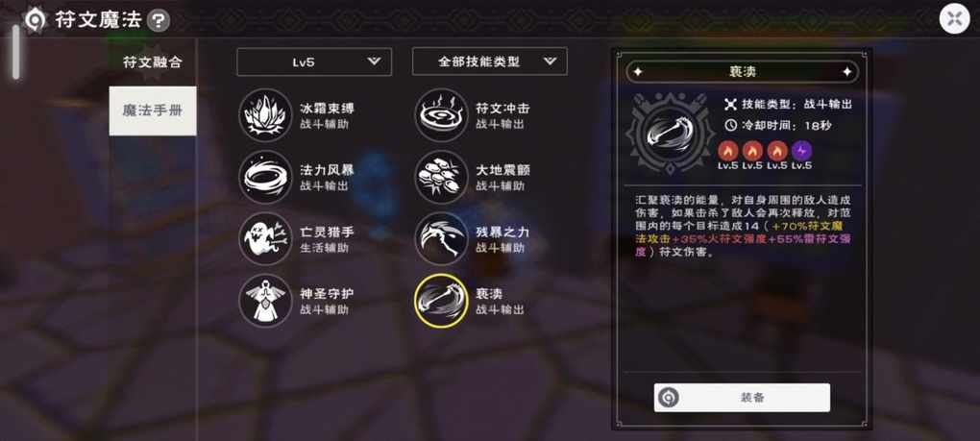Click the vertical scrollbar handle at left
980x441 pixels.
(15, 53)
